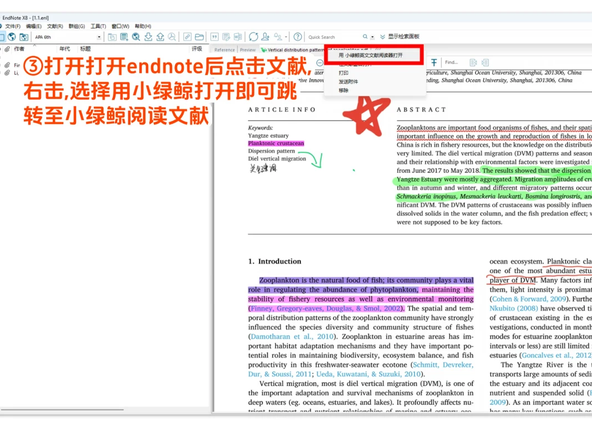
Task: Click second page-layout icon right of Find field
Action: pos(485,62)
